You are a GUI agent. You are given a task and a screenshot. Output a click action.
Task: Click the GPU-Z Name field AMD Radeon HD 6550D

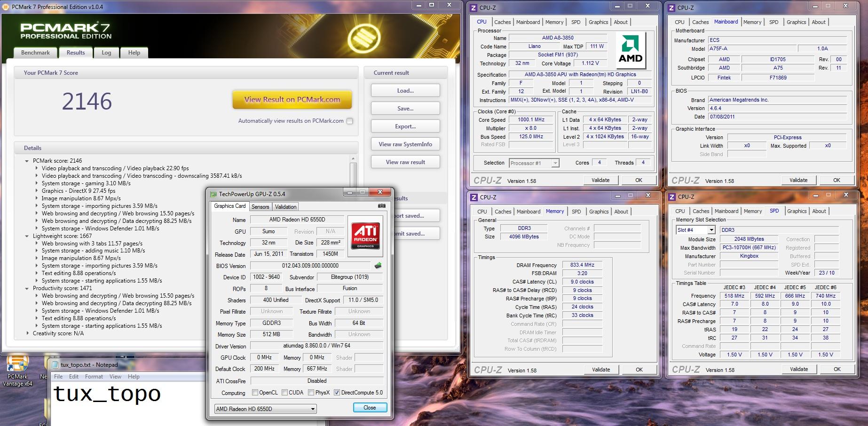[297, 220]
